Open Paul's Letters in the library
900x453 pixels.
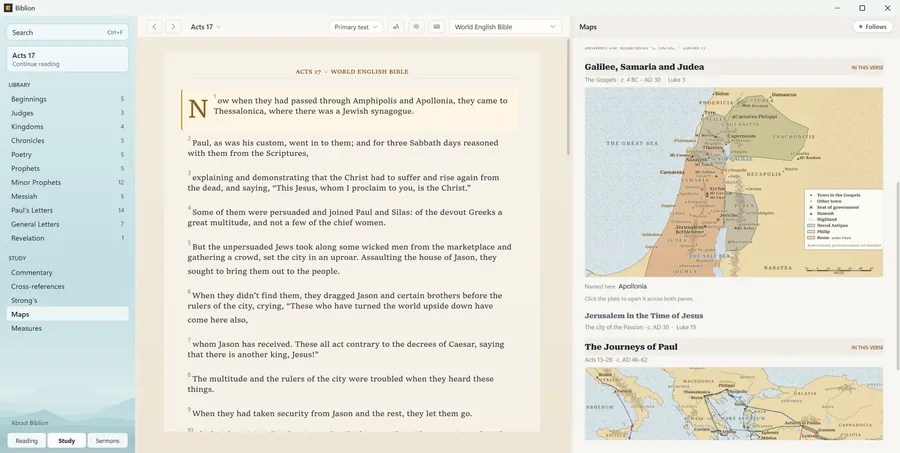[67, 210]
